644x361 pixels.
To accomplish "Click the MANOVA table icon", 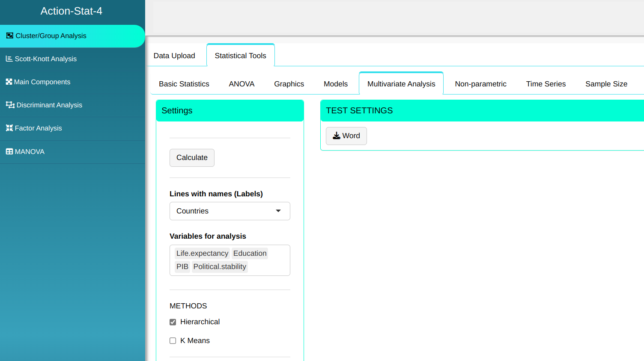I will tap(9, 151).
